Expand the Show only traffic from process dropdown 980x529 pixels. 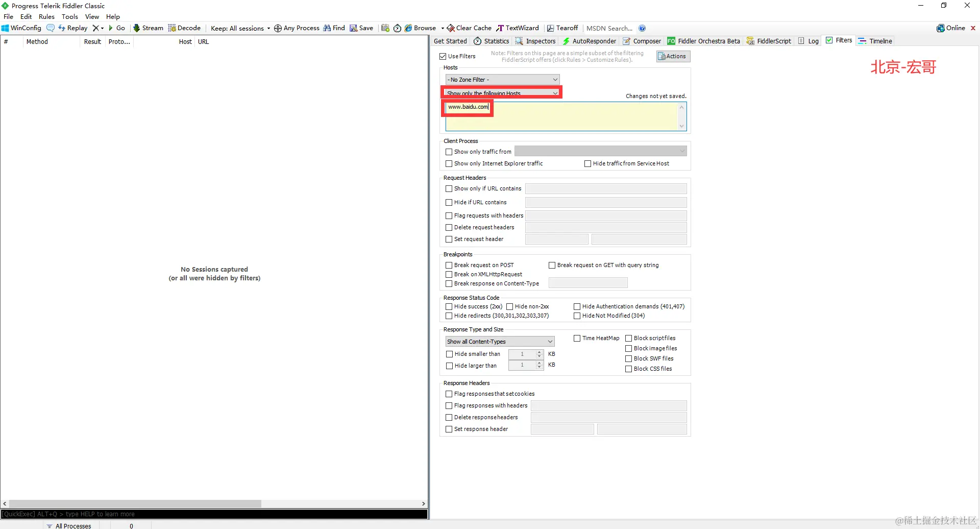[x=600, y=151]
